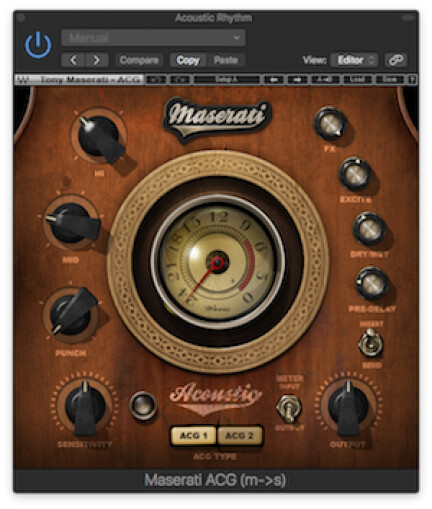Click the FX round knob

point(330,124)
